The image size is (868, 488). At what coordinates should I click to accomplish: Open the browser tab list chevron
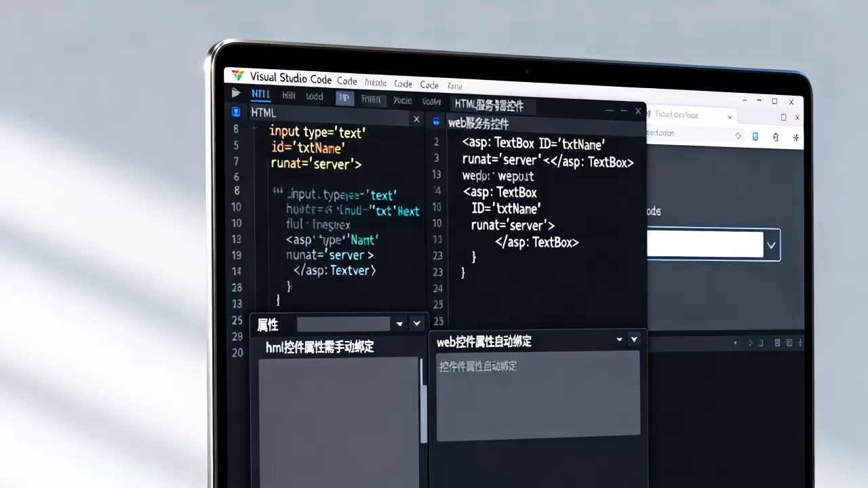point(730,117)
